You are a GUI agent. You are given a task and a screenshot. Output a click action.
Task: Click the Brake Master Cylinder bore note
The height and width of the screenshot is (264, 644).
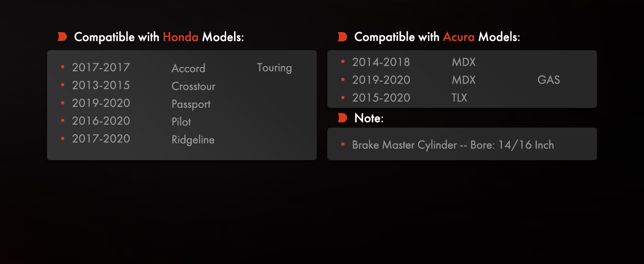coord(453,145)
